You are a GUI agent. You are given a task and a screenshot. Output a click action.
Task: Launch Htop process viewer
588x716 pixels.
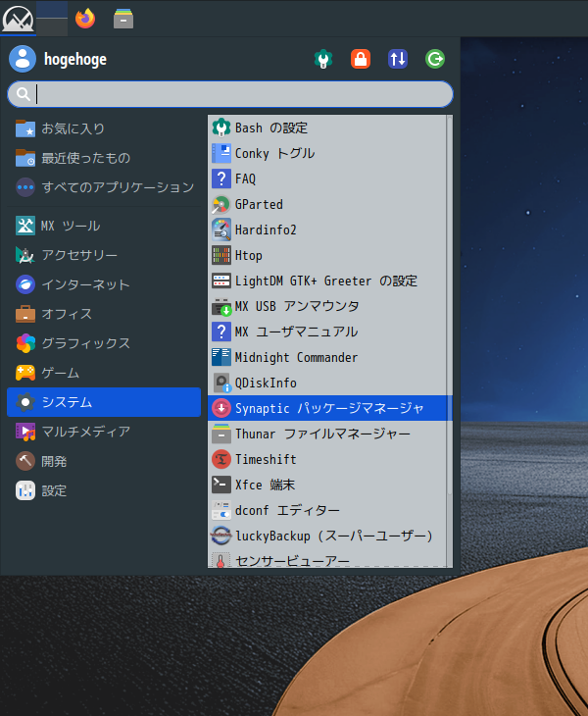(327, 255)
